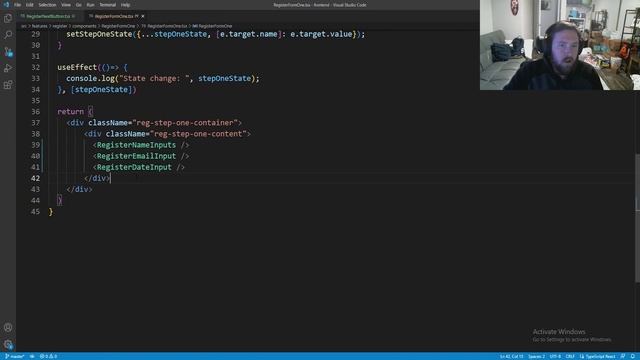This screenshot has width=640, height=360.
Task: Change end of line sequence CRLF
Action: (570, 356)
